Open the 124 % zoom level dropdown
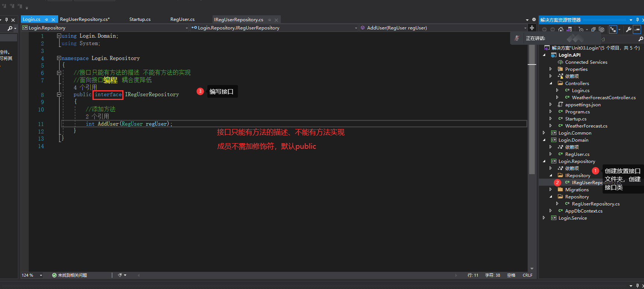Viewport: 644px width, 289px height. [x=41, y=275]
